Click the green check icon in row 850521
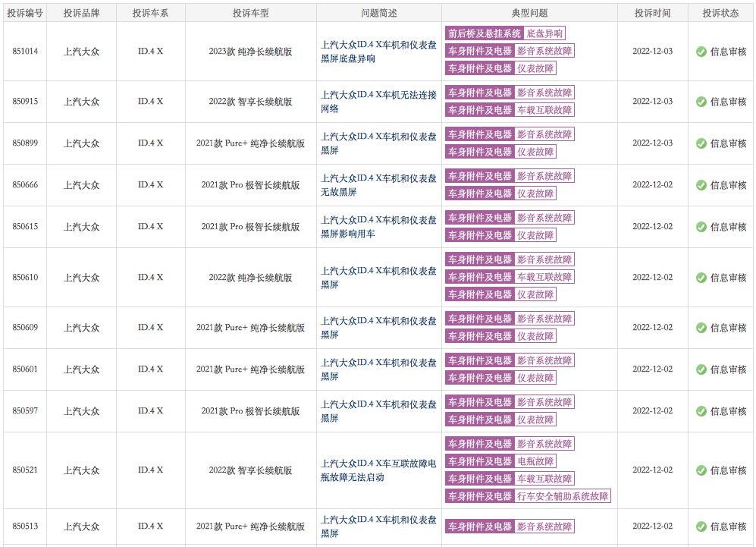This screenshot has width=756, height=547. tap(701, 470)
